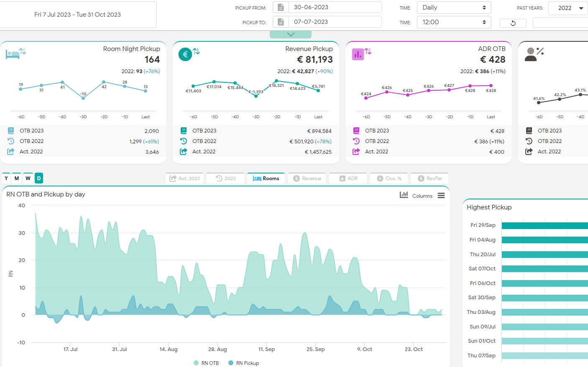Viewport: 588px width, 367px height.
Task: Click the Pickup To date field
Action: (x=335, y=22)
